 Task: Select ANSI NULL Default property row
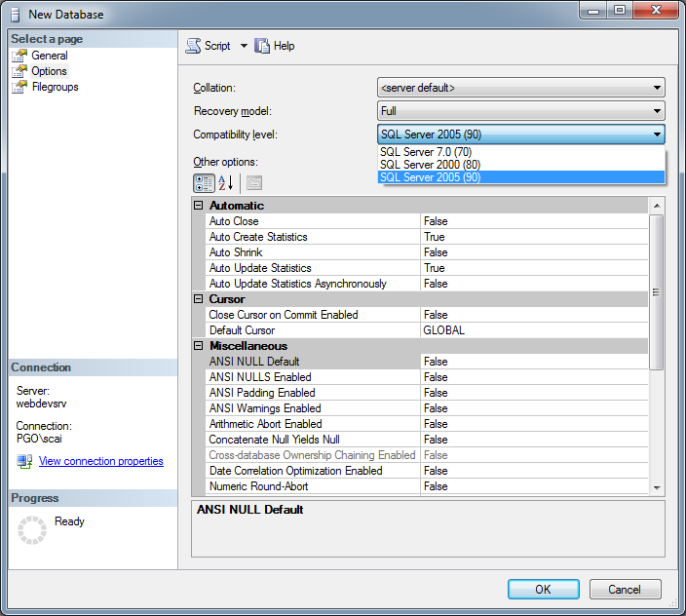427,362
